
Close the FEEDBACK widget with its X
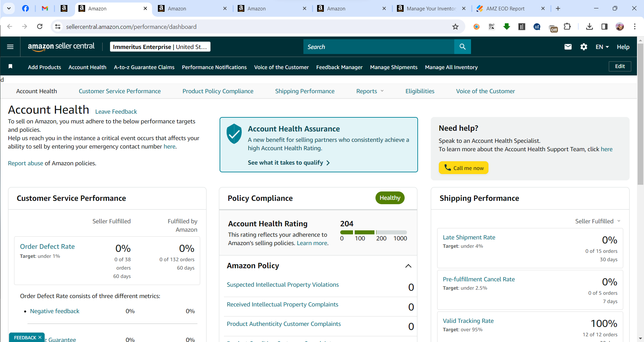pos(40,337)
